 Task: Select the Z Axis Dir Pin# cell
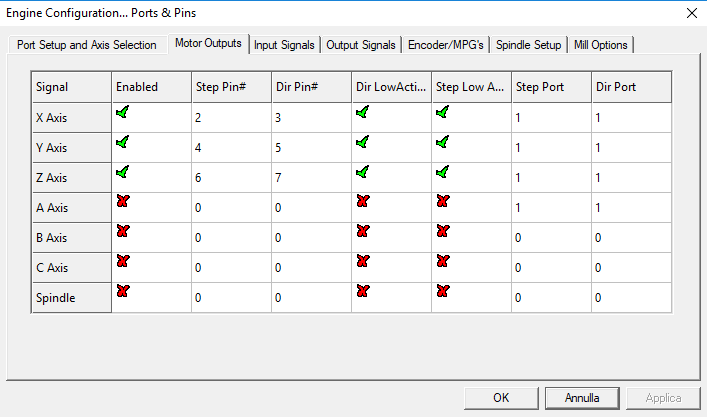pos(311,178)
